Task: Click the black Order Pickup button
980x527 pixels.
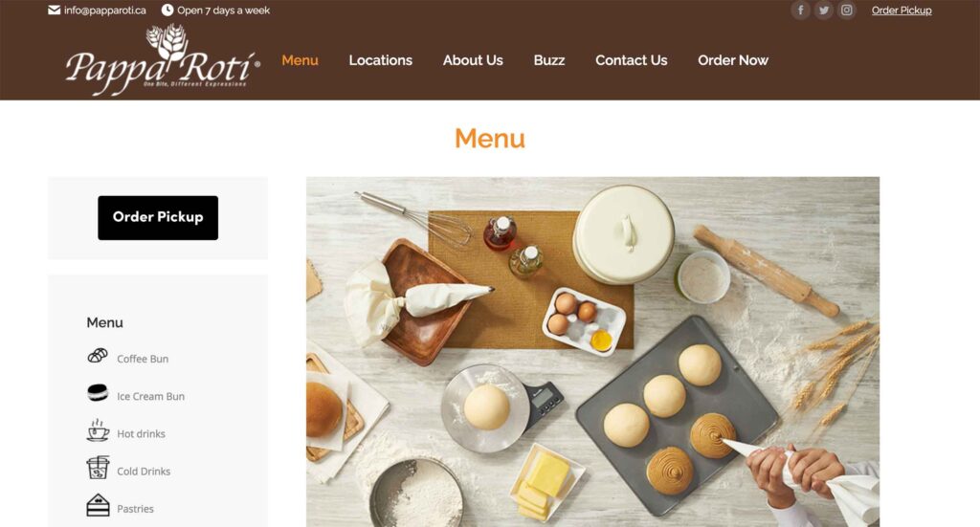Action: click(x=158, y=218)
